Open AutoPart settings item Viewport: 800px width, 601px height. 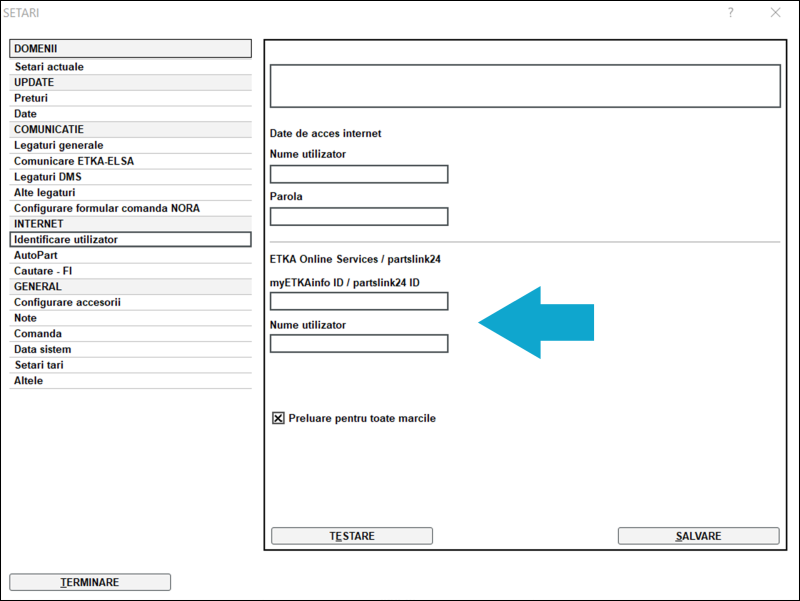pyautogui.click(x=36, y=256)
